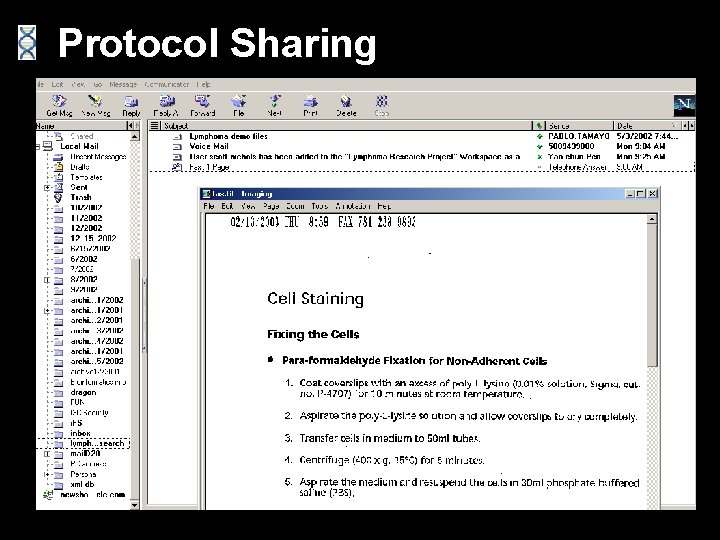This screenshot has width=720, height=540.
Task: Select the Drafts folder
Action: pos(80,167)
